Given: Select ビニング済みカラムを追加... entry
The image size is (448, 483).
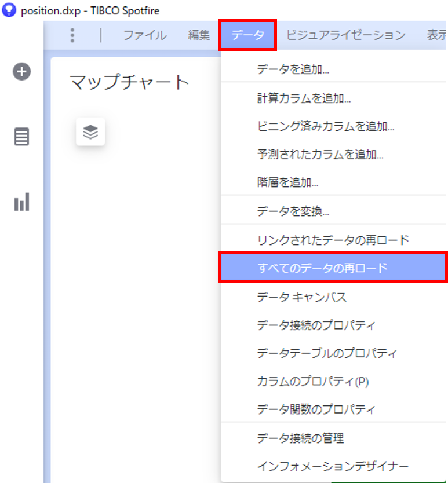Looking at the screenshot, I should tap(334, 126).
